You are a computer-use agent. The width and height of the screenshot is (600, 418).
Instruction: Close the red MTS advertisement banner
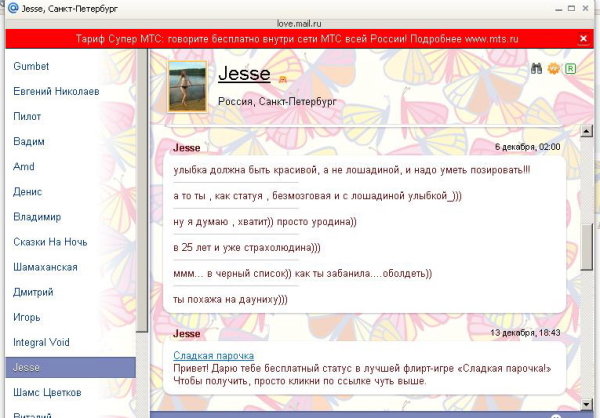(583, 38)
